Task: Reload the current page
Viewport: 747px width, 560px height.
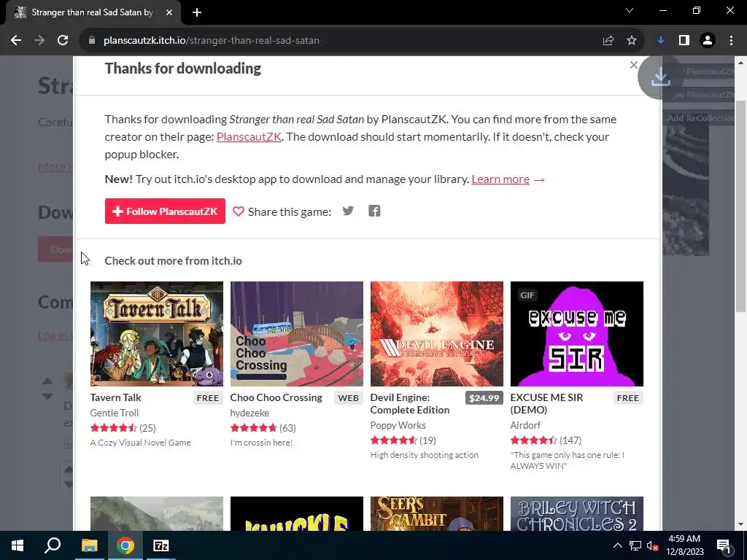Action: coord(63,41)
